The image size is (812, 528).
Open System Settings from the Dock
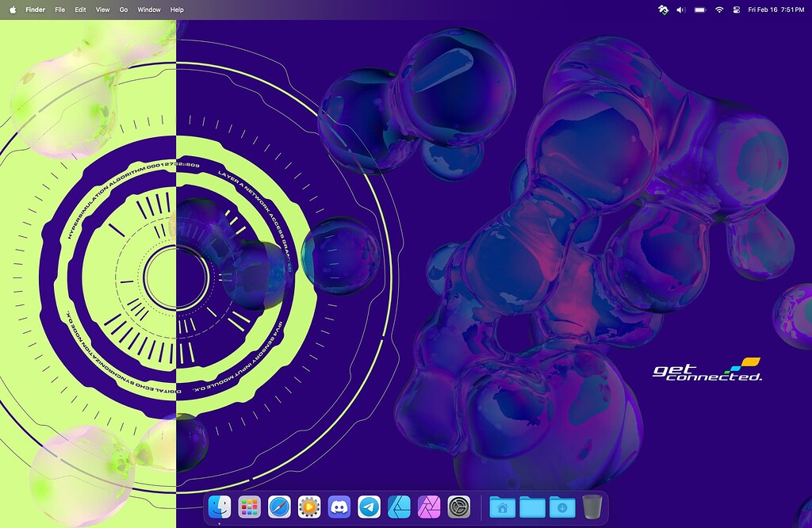[459, 507]
